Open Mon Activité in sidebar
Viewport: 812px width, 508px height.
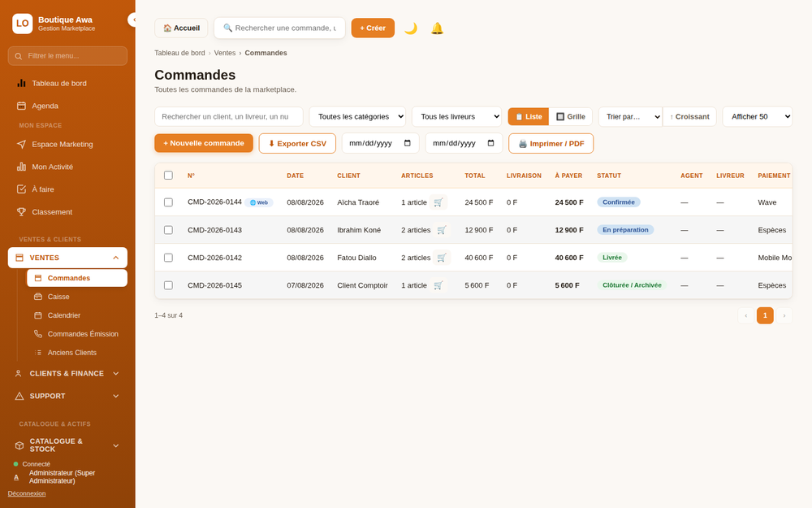[x=67, y=167]
